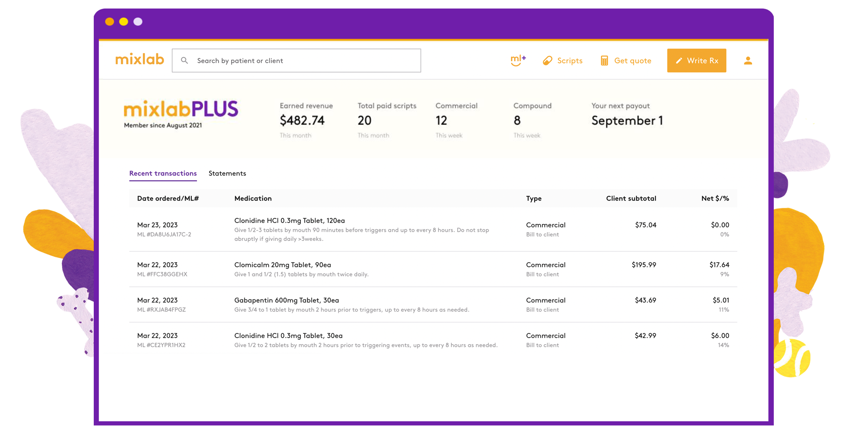The image size is (868, 434).
Task: Click the search magnifier icon
Action: (x=184, y=61)
